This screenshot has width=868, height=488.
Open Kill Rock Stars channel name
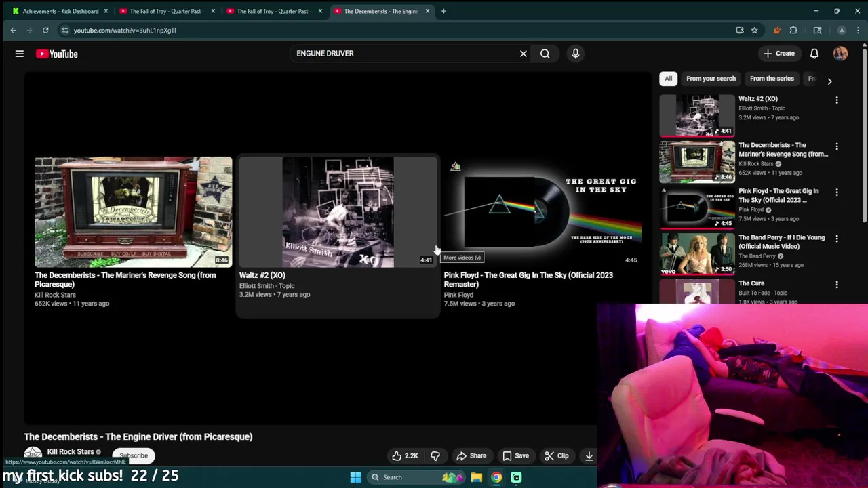point(71,452)
